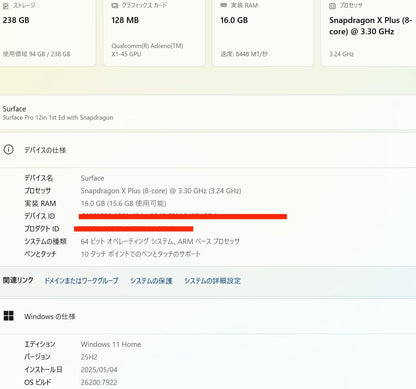
Task: Select the 16.0 GB (15.6 GB 使用可能) value
Action: point(123,203)
